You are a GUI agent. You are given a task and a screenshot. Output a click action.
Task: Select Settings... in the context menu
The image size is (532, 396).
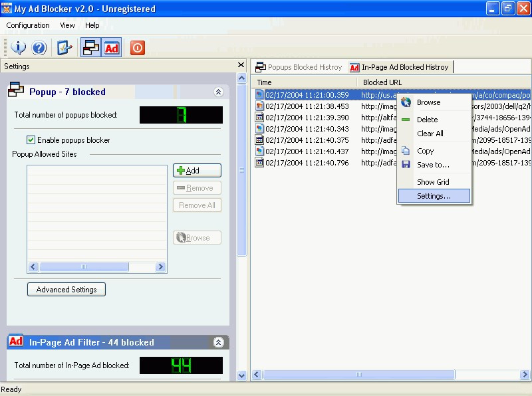pyautogui.click(x=434, y=196)
